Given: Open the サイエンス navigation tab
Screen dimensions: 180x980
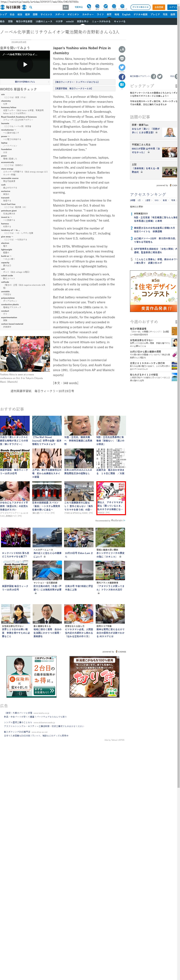Looking at the screenshot, I should [x=46, y=14].
